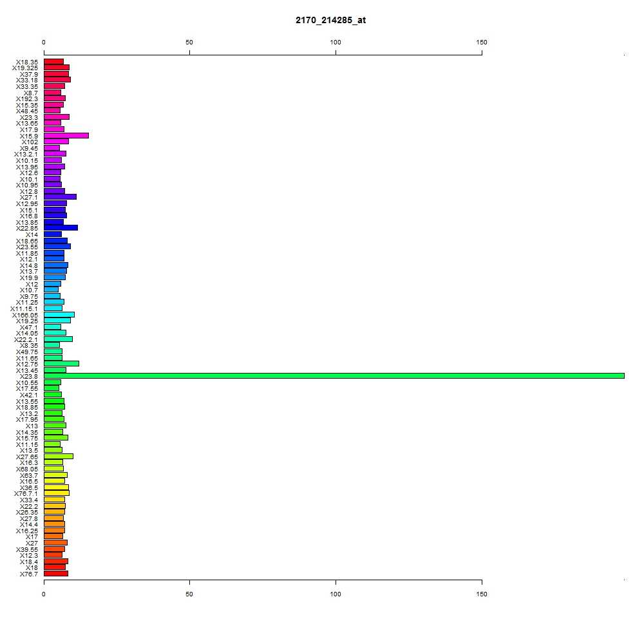Click the label X48.45
644x644 pixels.
pyautogui.click(x=27, y=111)
